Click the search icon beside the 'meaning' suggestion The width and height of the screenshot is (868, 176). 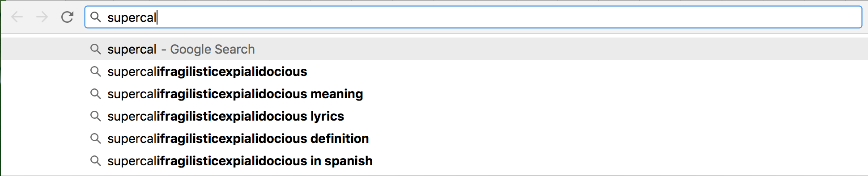click(95, 93)
